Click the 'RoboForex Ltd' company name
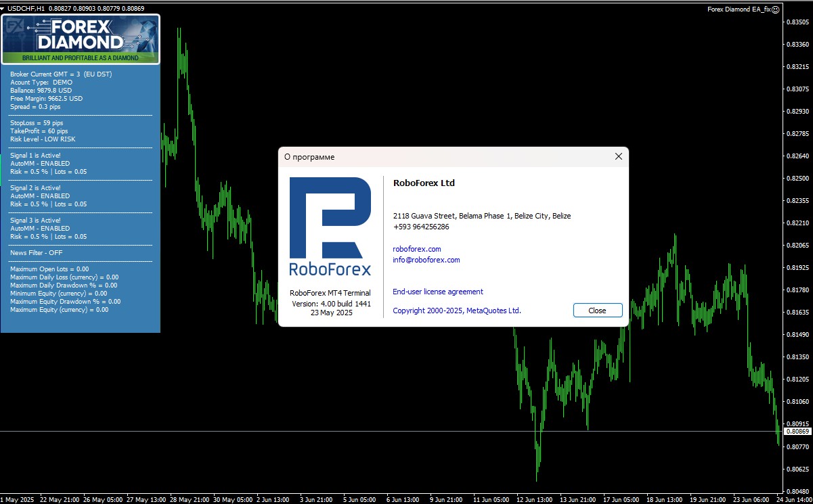Viewport: 813px width, 504px height. click(424, 183)
